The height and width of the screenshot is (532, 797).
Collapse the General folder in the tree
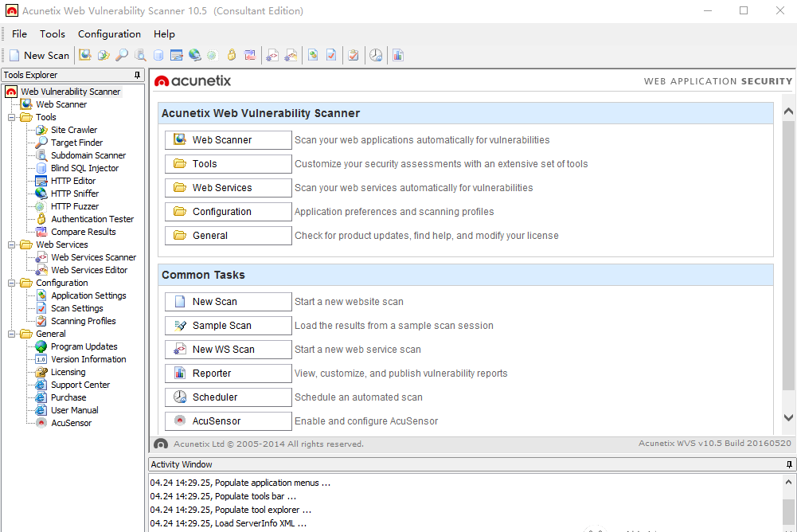11,334
